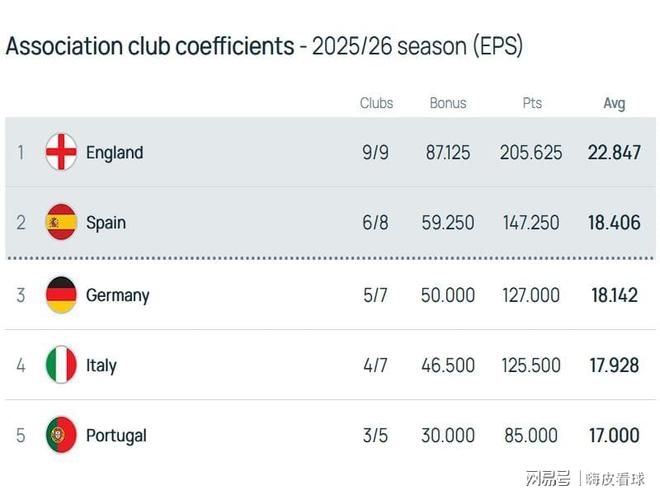Select the Italy country name
Screen dimensions: 660x495
coord(101,365)
